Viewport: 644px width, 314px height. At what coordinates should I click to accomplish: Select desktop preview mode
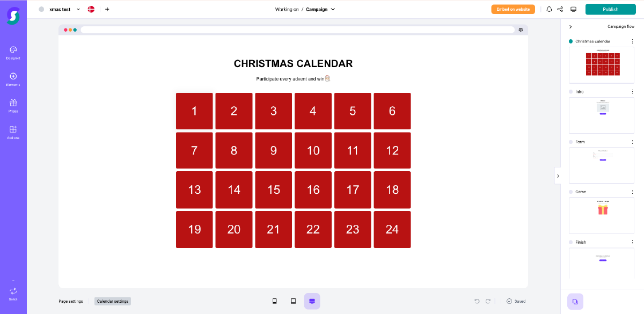[x=312, y=301]
